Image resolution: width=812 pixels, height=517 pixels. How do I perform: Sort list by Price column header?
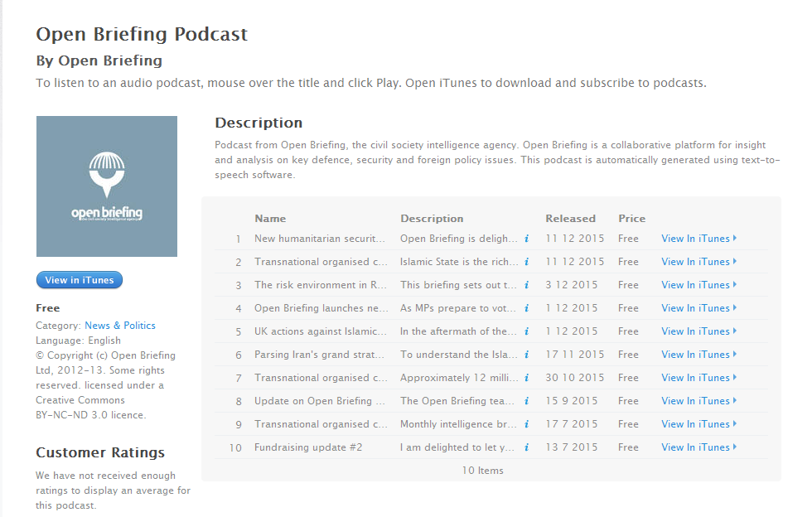click(631, 219)
